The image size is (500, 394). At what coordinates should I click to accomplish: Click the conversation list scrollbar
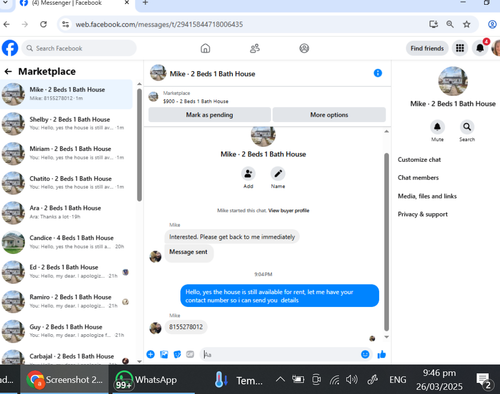click(139, 145)
